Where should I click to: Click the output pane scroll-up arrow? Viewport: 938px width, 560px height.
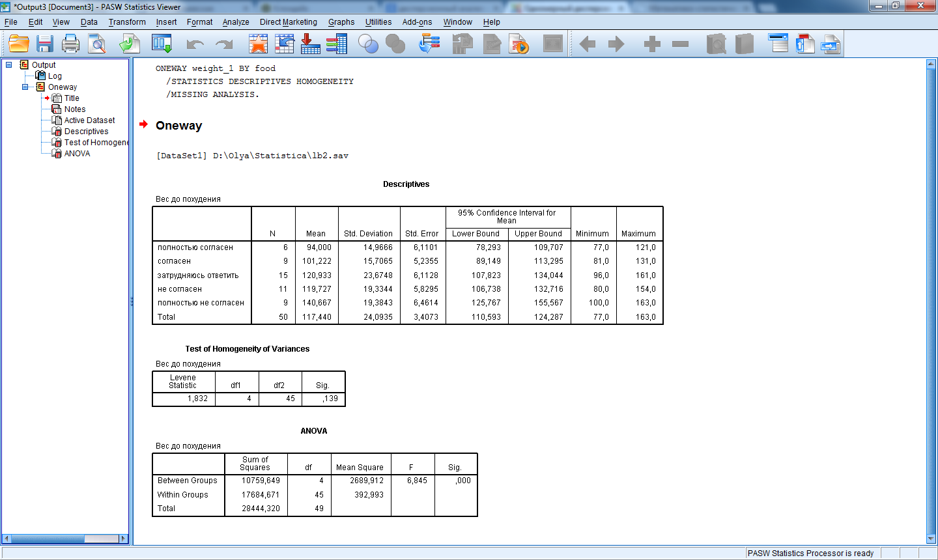pyautogui.click(x=931, y=63)
